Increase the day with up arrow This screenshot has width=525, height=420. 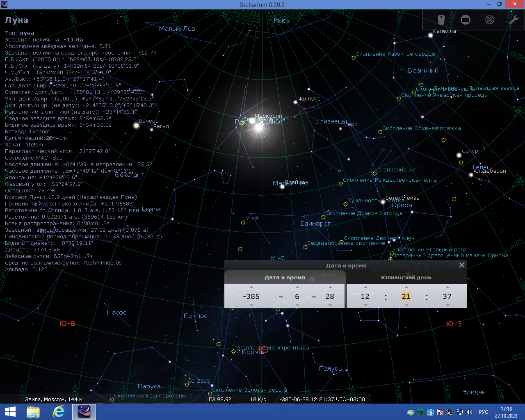tap(330, 287)
